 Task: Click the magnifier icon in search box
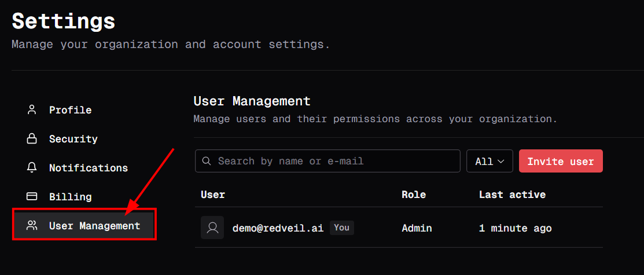pyautogui.click(x=207, y=161)
